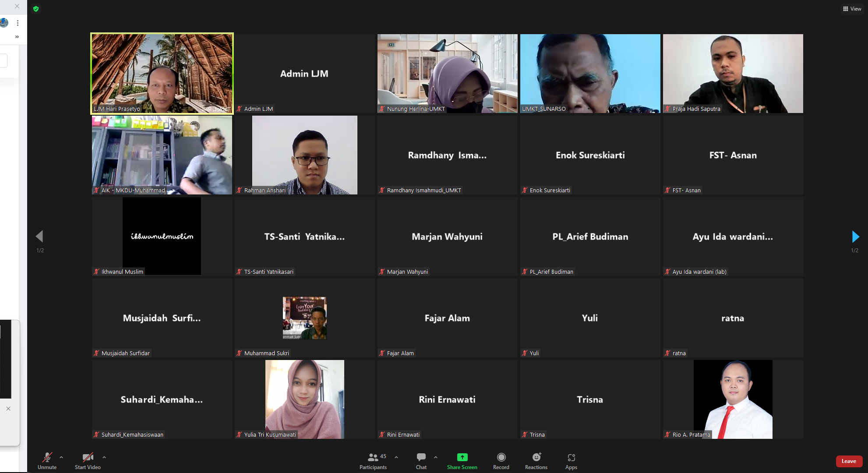Open the Participants panel icon
The image size is (868, 473).
[373, 458]
